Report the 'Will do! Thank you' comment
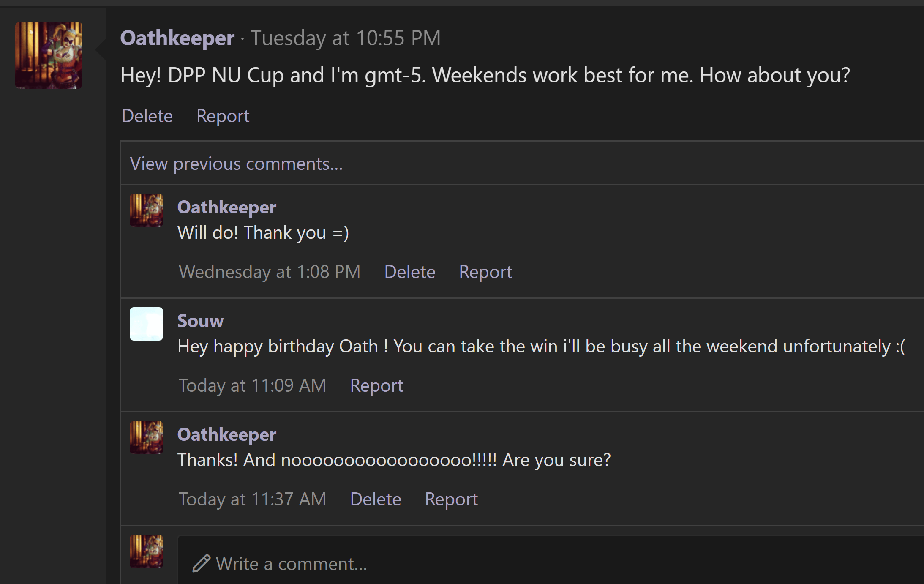Viewport: 924px width, 584px height. point(485,272)
